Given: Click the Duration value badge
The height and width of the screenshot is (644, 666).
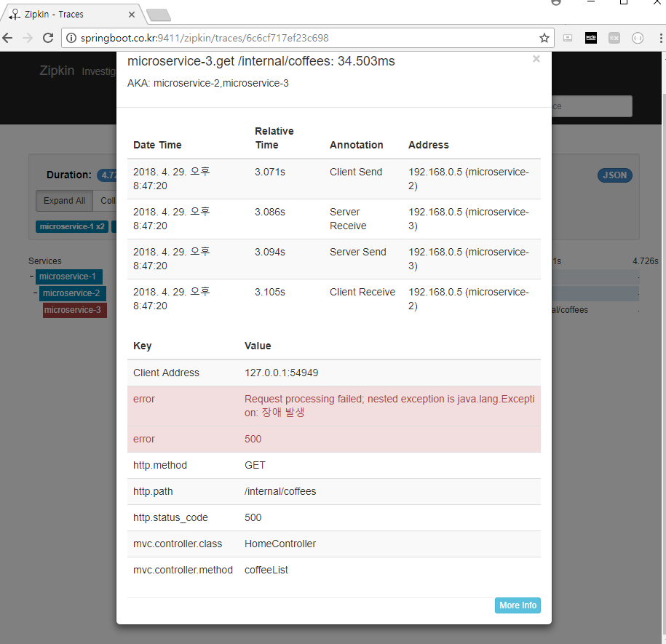Looking at the screenshot, I should [106, 175].
